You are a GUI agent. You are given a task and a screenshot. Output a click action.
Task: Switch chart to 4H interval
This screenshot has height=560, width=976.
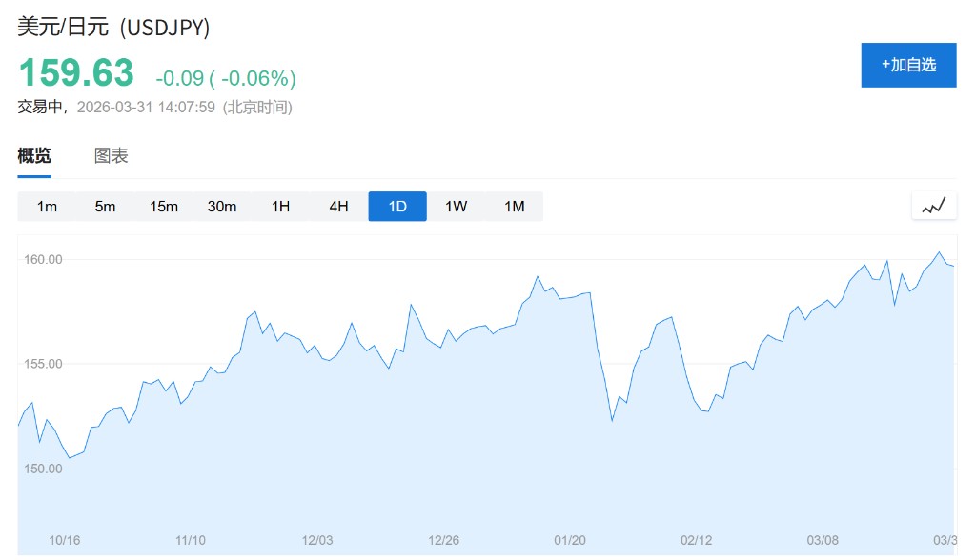[x=338, y=207]
